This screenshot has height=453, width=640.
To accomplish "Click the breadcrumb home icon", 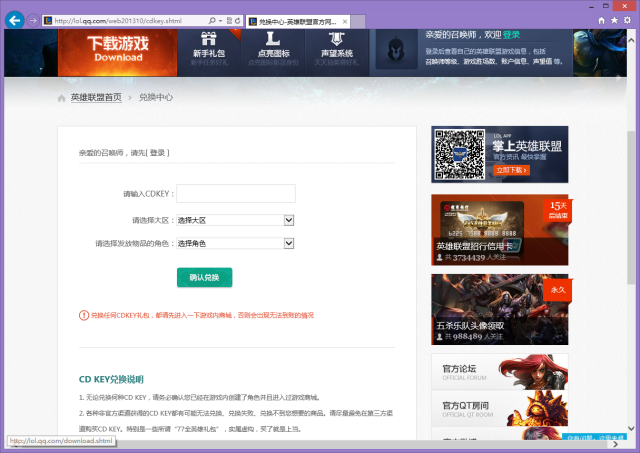I will (61, 98).
